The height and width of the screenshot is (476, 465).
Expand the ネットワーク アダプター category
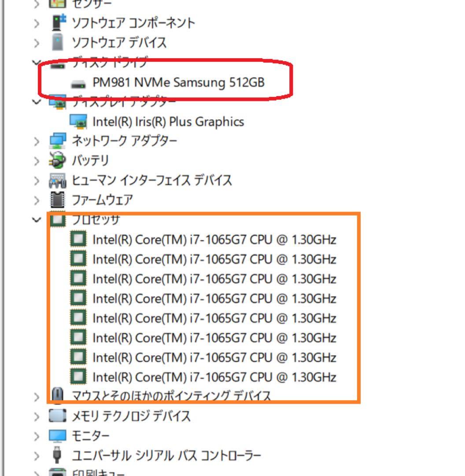[x=37, y=140]
